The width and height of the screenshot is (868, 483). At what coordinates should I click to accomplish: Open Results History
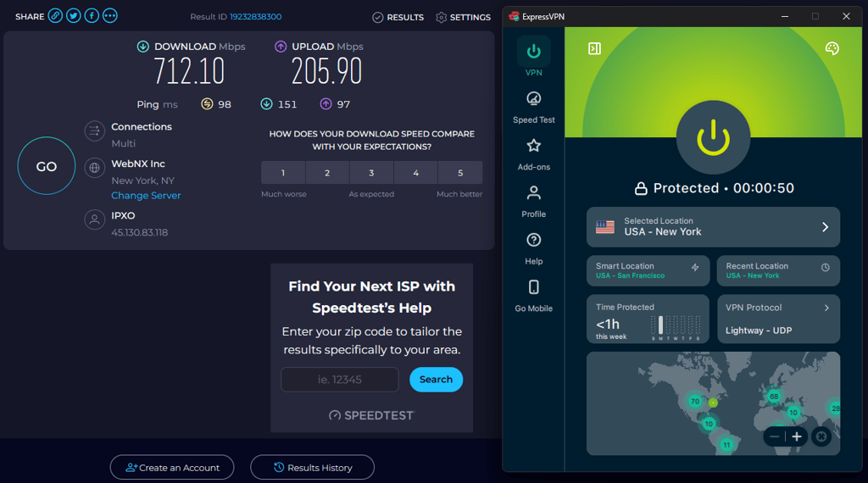tap(312, 468)
